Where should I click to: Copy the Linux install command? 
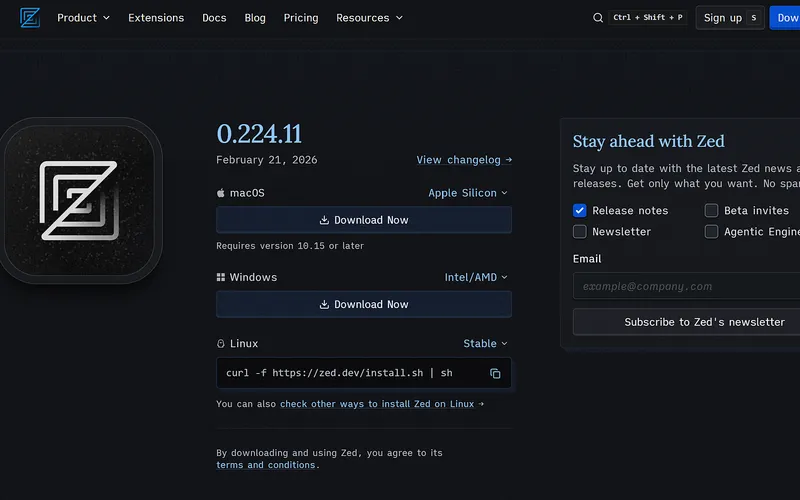point(495,373)
